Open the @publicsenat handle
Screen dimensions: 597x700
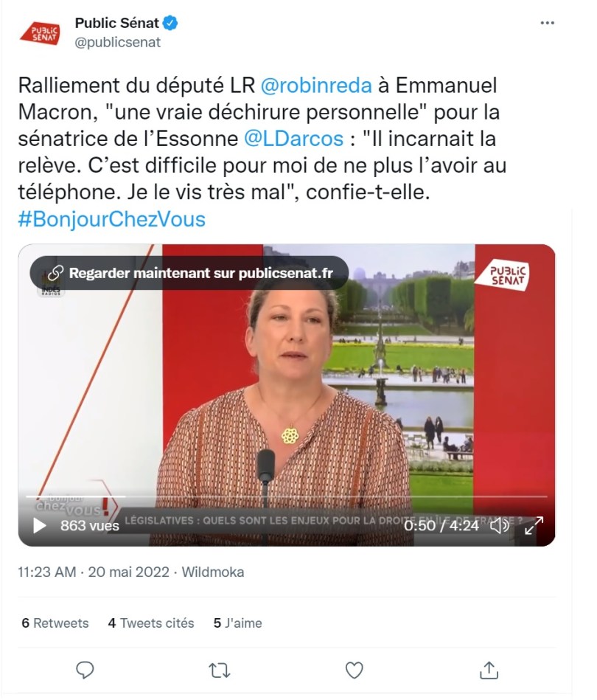tap(118, 42)
